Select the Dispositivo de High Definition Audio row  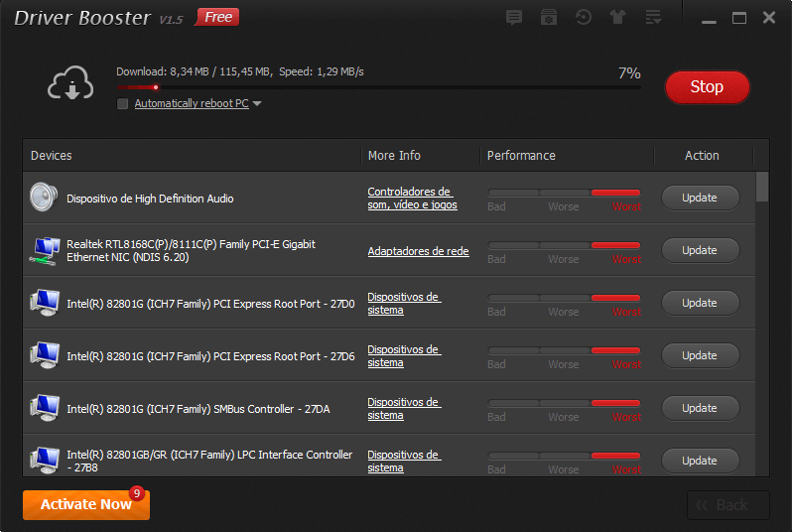tap(389, 198)
